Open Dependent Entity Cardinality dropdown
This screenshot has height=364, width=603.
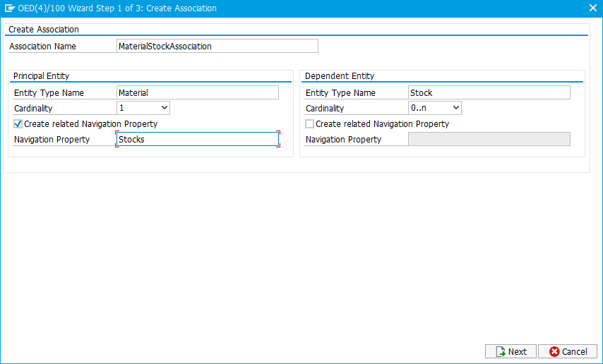[434, 108]
